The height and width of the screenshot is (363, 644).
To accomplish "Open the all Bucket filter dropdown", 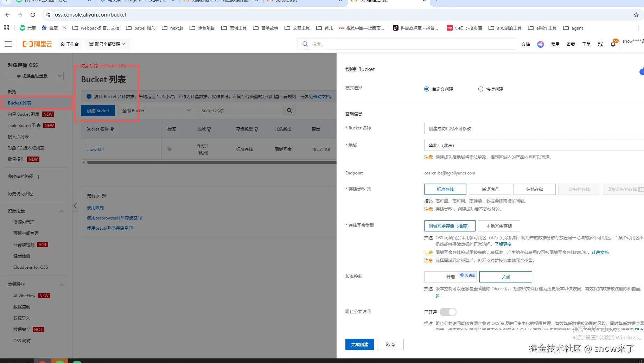I will [x=156, y=110].
